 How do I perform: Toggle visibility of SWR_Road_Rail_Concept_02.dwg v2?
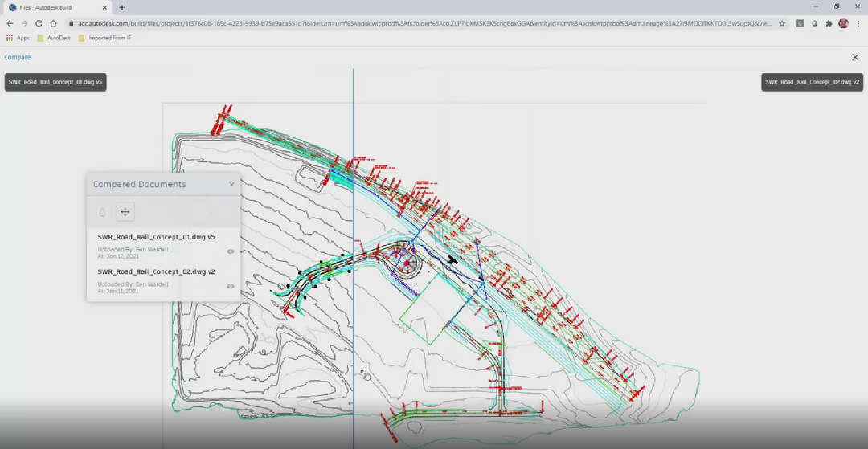pos(231,286)
